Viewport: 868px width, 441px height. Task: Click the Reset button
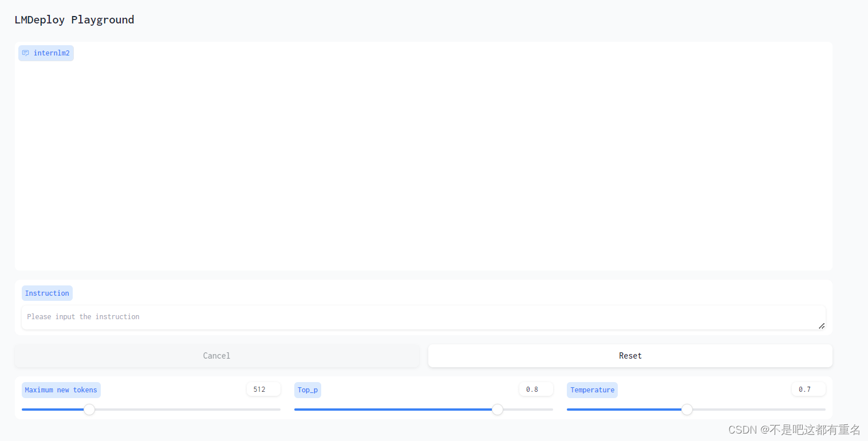(x=630, y=356)
